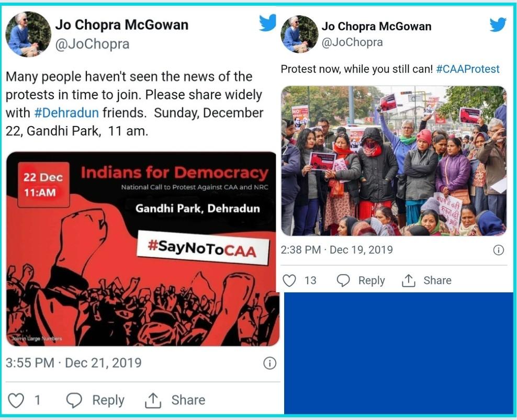The height and width of the screenshot is (420, 517).
Task: Like the Dec 21 tweet heart icon
Action: (x=16, y=401)
